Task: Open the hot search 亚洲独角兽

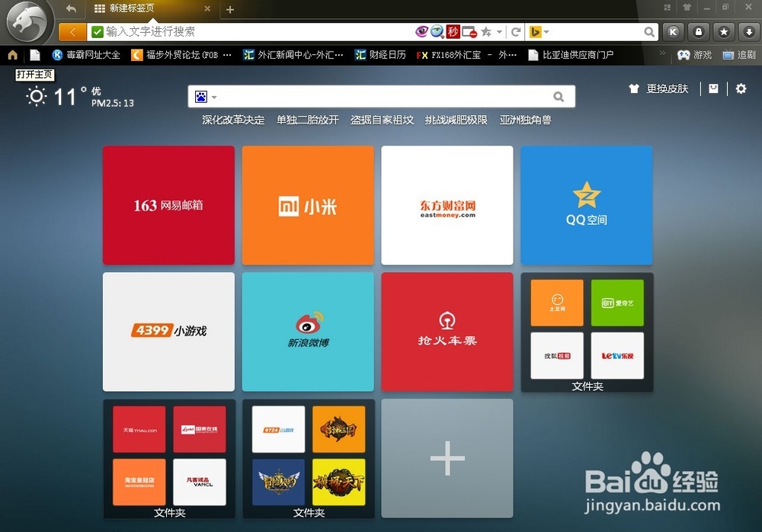Action: [x=525, y=120]
